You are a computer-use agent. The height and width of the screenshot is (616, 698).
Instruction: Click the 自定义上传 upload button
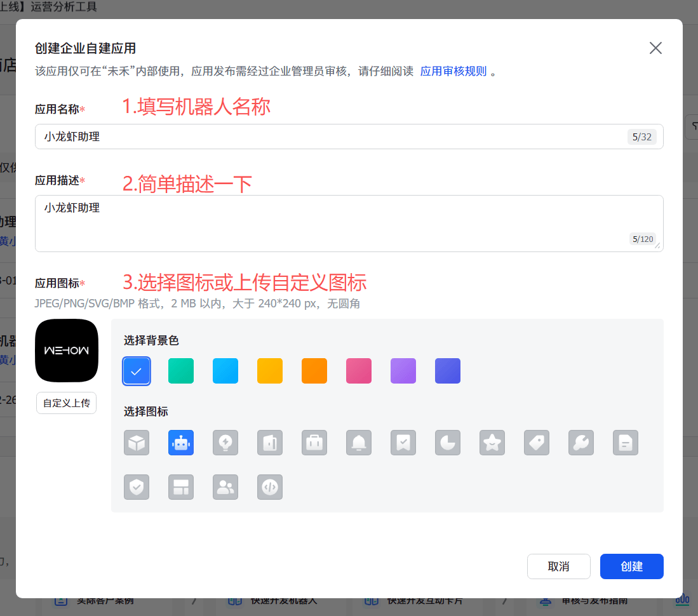coord(66,403)
